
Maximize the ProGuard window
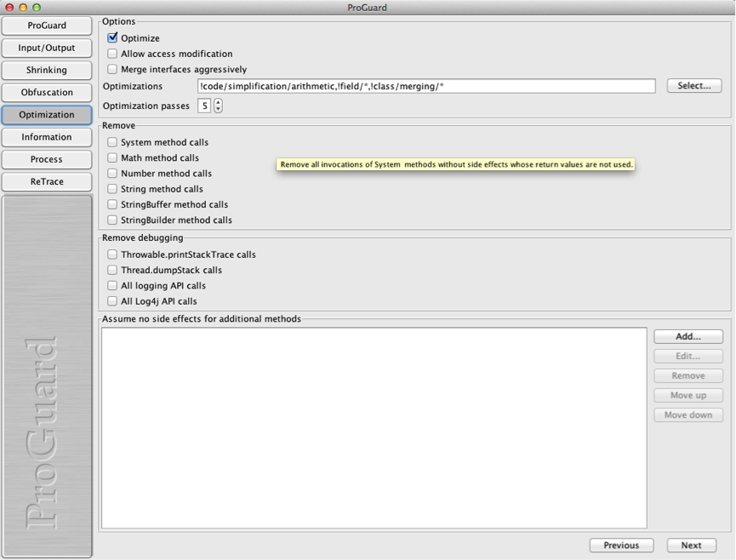pos(37,8)
